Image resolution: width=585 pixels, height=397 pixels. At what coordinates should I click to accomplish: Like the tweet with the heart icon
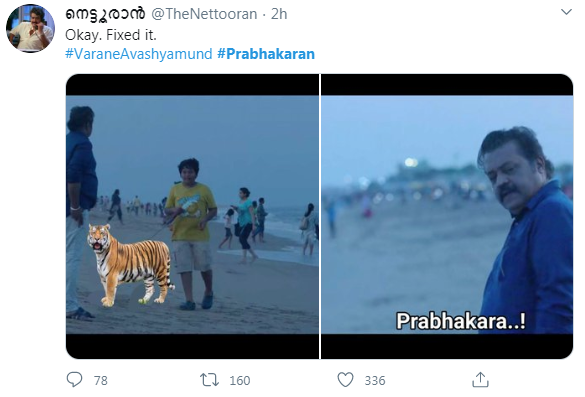tap(345, 380)
